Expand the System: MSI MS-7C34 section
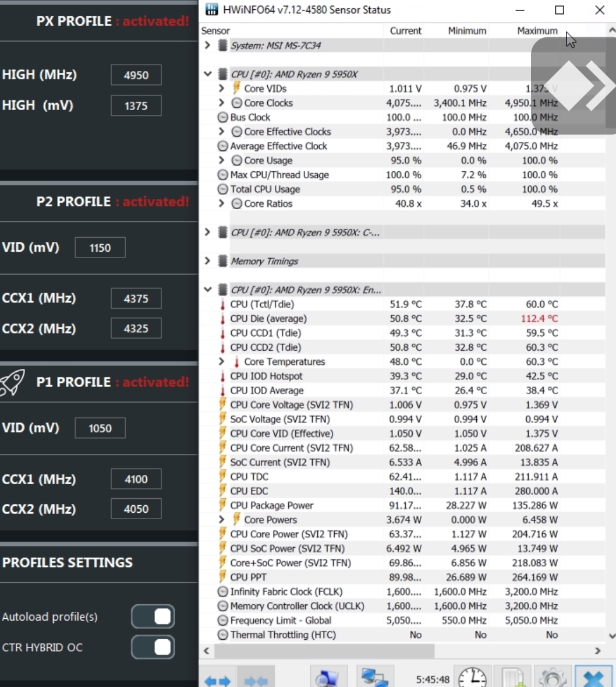Screen dimensions: 616x687 [x=208, y=45]
